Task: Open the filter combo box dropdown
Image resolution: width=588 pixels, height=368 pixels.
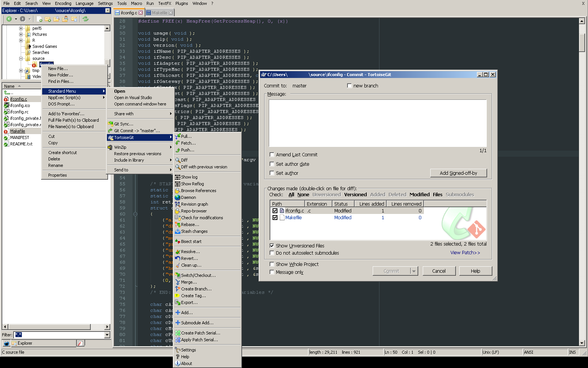Action: tap(107, 335)
